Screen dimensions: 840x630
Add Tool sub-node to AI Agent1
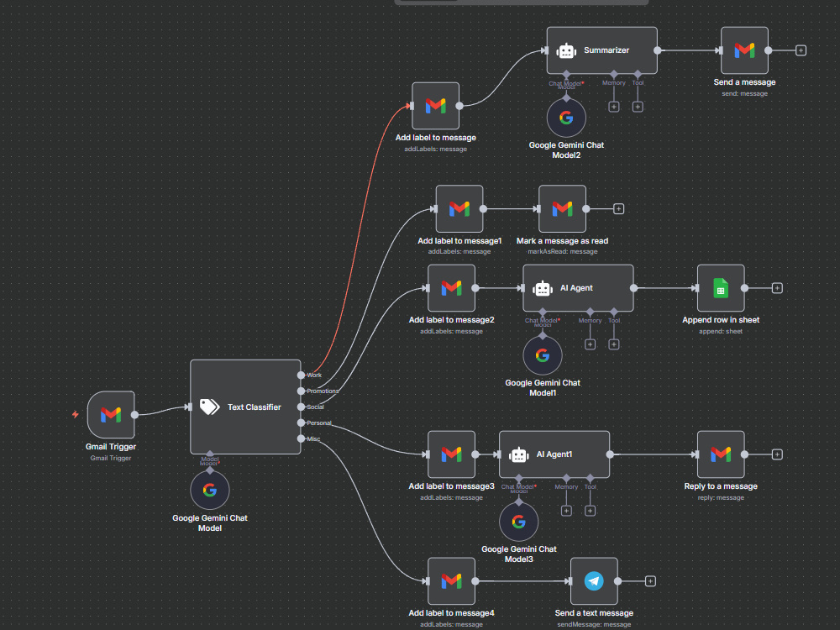591,511
